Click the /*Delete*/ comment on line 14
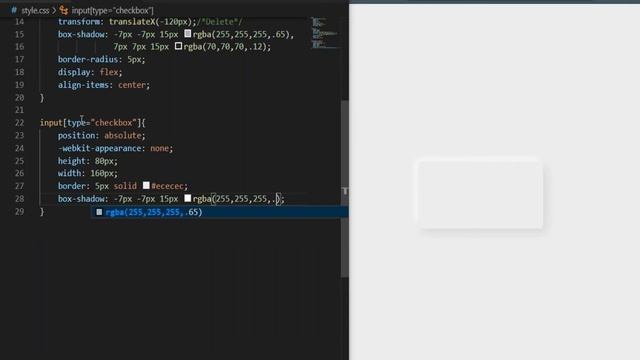 click(220, 22)
